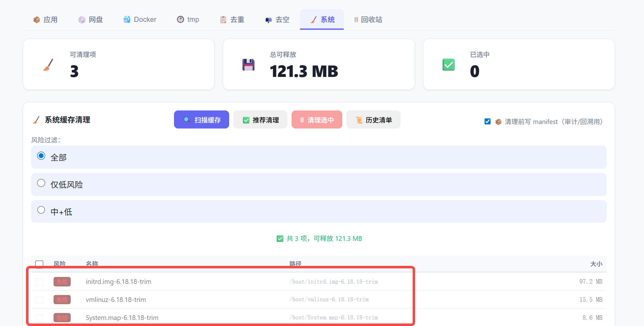Click the 121.3 MB total value
The width and height of the screenshot is (644, 326).
point(304,72)
